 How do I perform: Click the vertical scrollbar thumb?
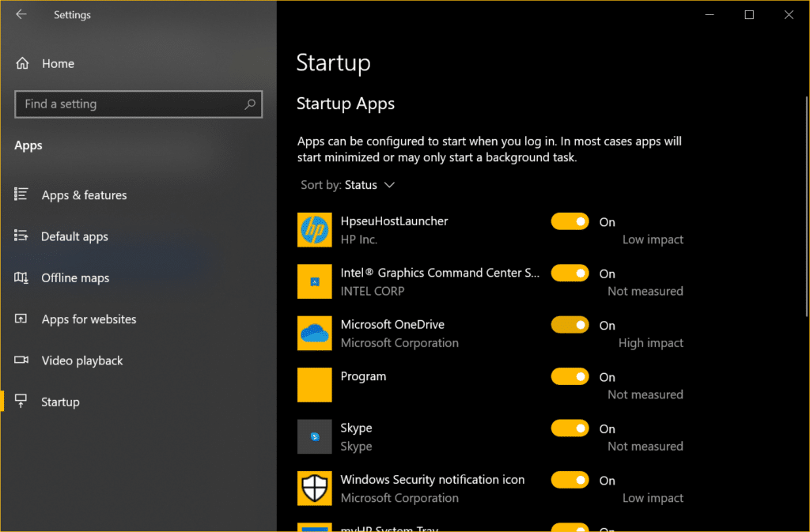807,206
